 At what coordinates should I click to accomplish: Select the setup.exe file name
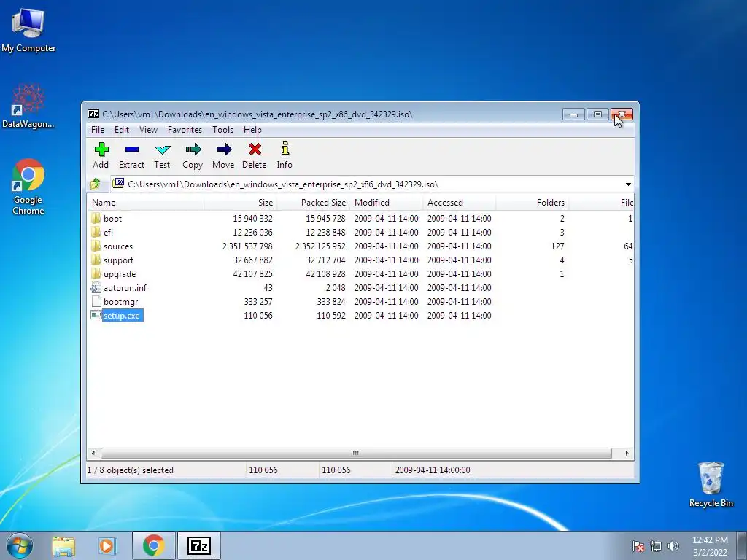pyautogui.click(x=122, y=315)
